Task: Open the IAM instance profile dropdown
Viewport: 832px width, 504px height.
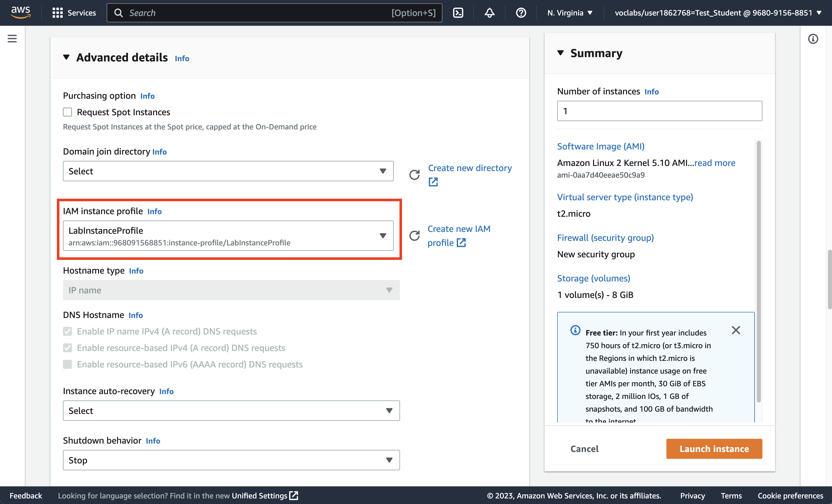Action: click(x=228, y=236)
